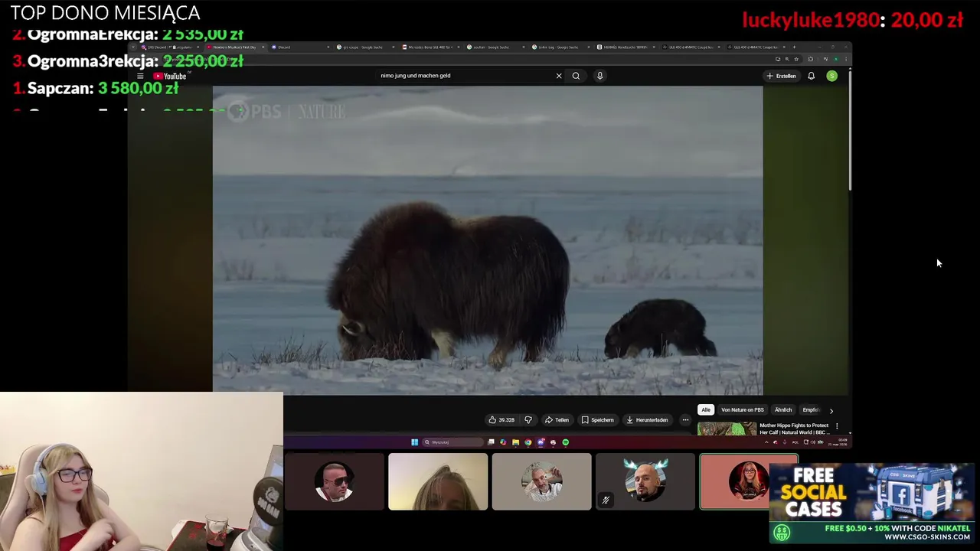Click the Windows taskbar search box
Image resolution: width=980 pixels, height=551 pixels.
click(x=452, y=442)
